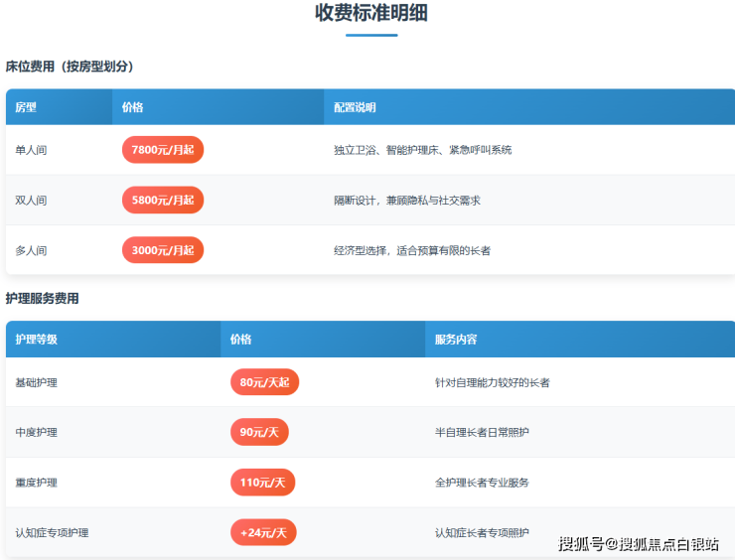Click the 服务内容 column header
The image size is (735, 560).
coord(456,339)
